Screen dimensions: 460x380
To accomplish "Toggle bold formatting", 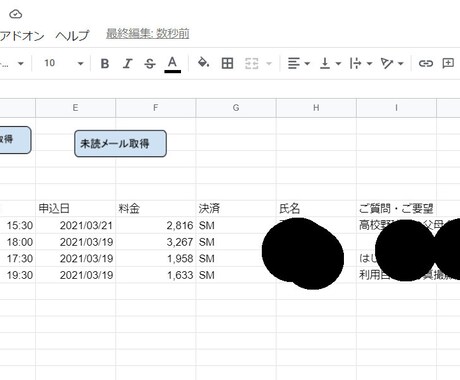I will click(x=105, y=63).
